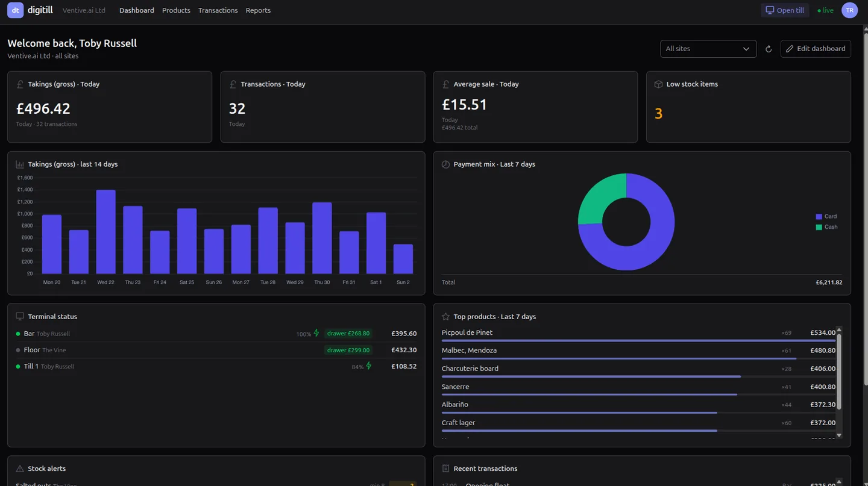Click the Craft lager product row
This screenshot has height=486, width=868.
(638, 425)
